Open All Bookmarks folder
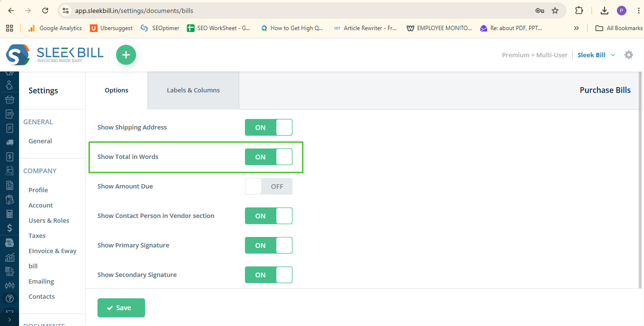 [619, 28]
